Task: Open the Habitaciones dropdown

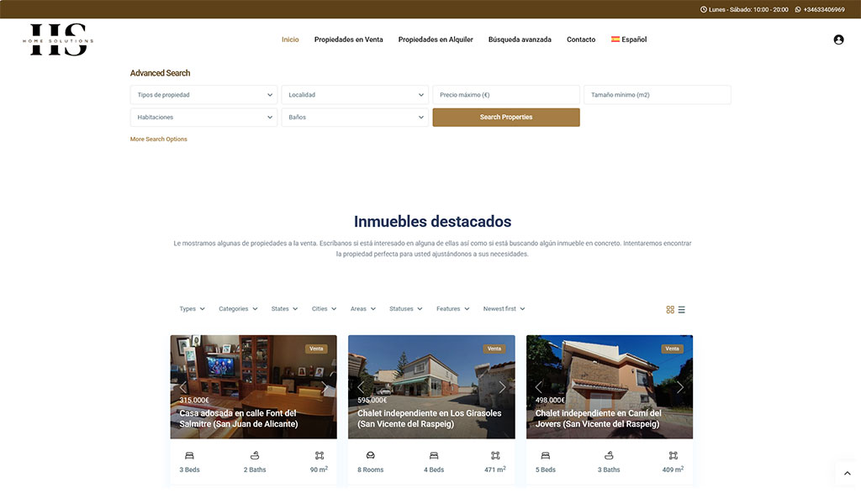Action: pyautogui.click(x=203, y=118)
